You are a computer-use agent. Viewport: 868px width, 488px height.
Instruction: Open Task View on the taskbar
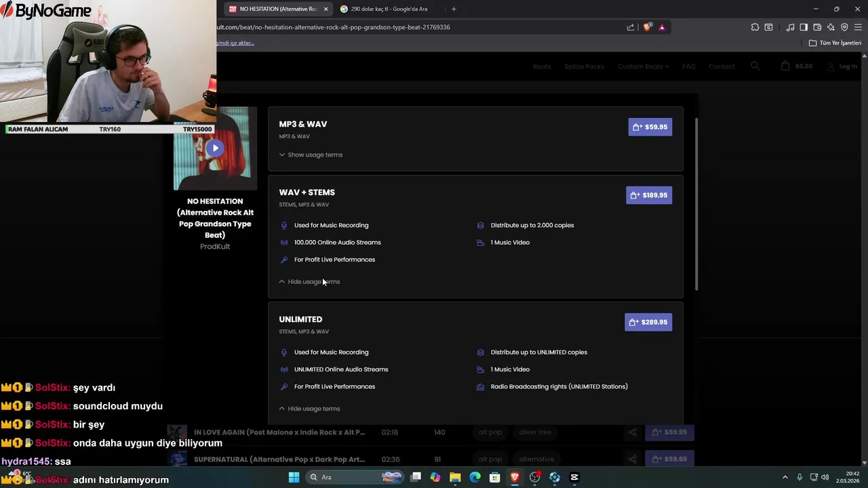point(416,477)
